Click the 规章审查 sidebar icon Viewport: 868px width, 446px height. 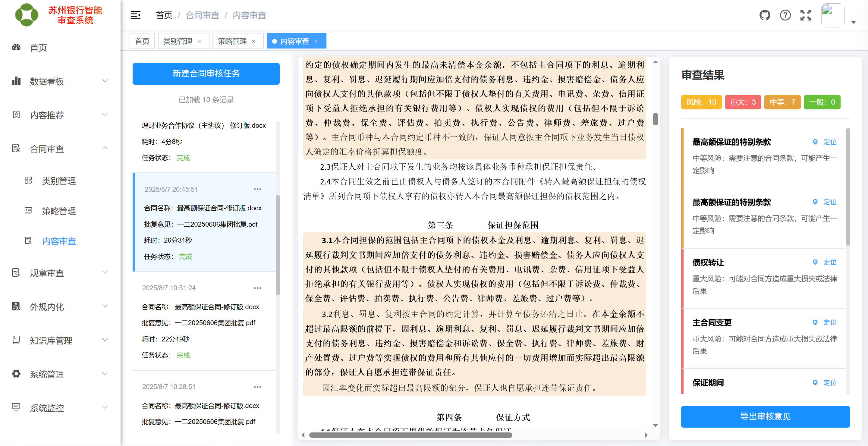[16, 272]
